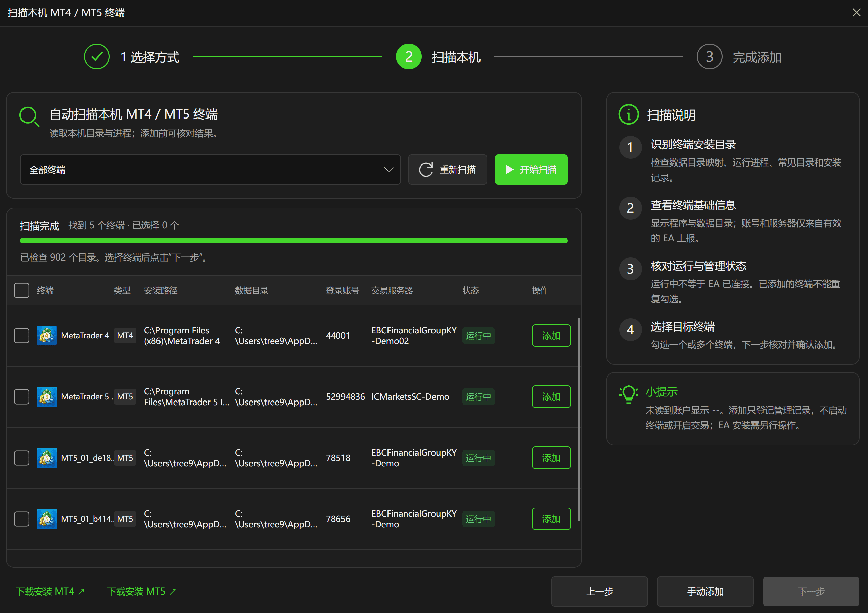This screenshot has height=613, width=868.
Task: Click the 操作 column header
Action: click(540, 291)
